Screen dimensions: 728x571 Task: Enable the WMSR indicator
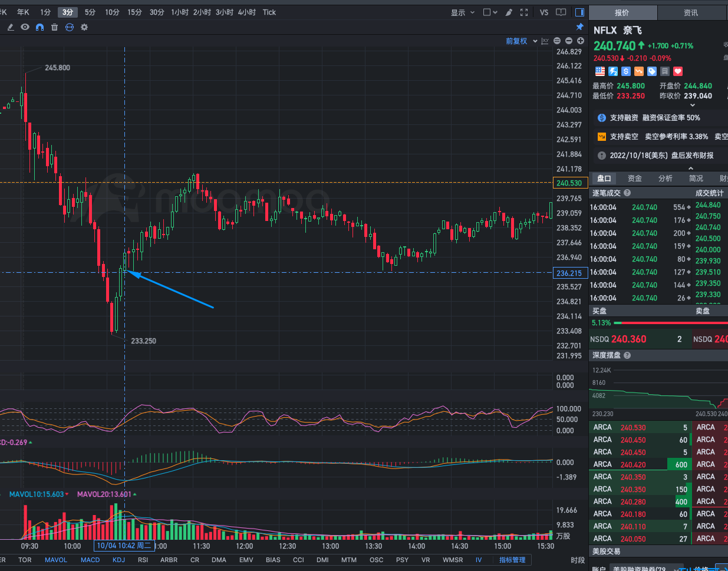453,560
